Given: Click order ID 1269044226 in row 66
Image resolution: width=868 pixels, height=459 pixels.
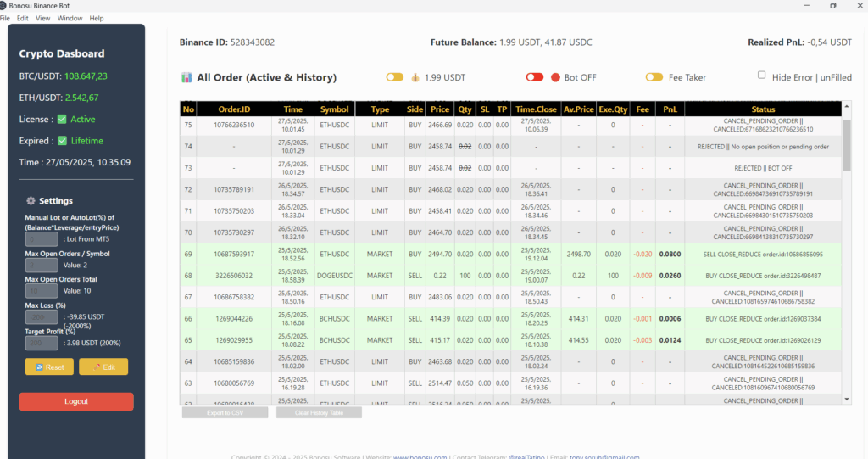Looking at the screenshot, I should [x=234, y=319].
